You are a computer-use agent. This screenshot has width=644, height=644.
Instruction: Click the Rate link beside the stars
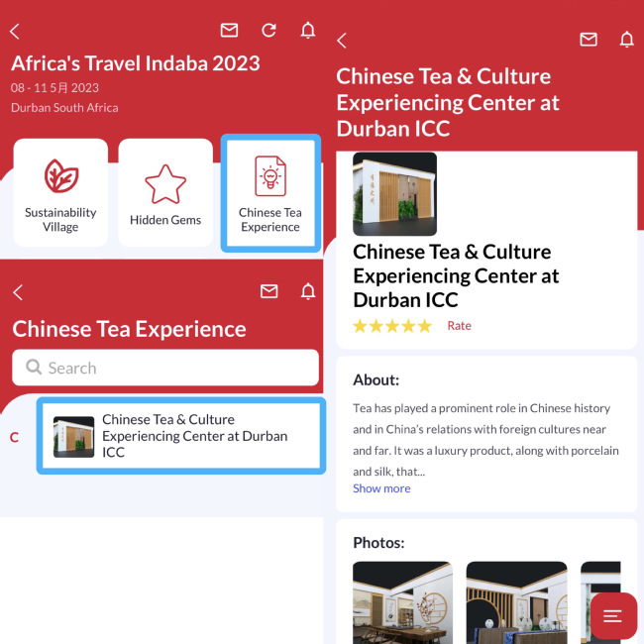coord(459,326)
